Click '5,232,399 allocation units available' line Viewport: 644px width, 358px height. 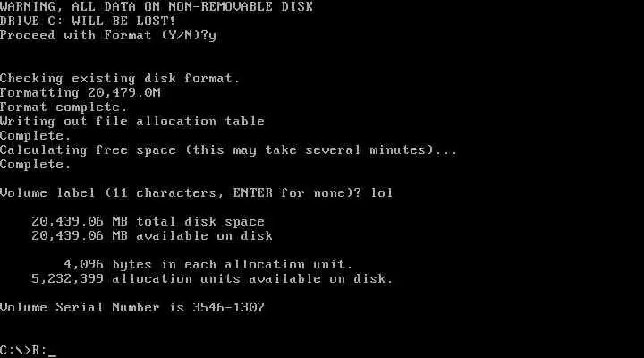point(212,279)
